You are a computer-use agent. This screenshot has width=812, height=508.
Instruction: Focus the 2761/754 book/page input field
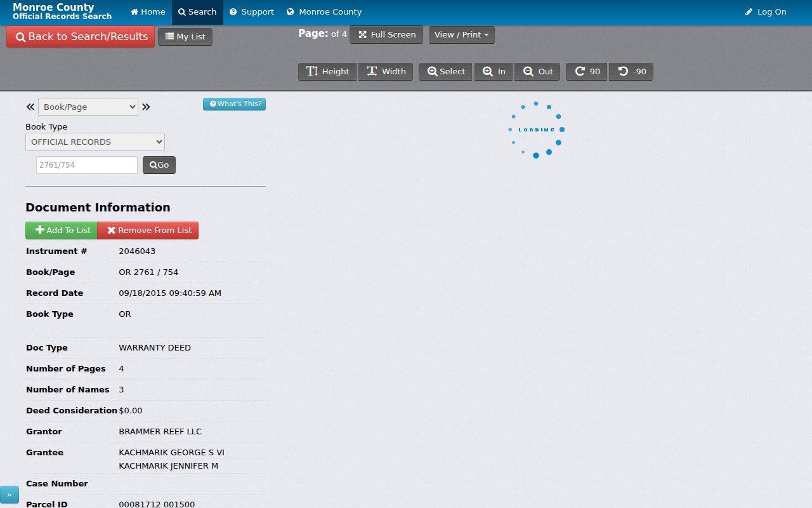87,165
